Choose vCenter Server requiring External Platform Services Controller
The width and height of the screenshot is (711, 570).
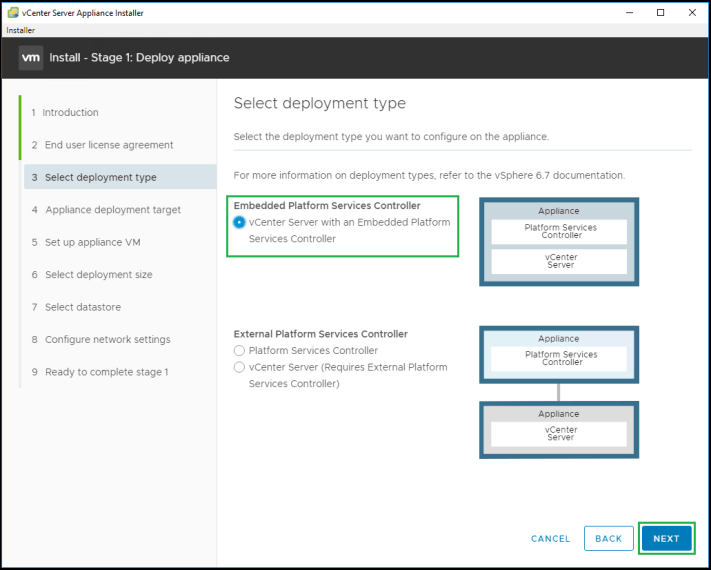(x=239, y=367)
